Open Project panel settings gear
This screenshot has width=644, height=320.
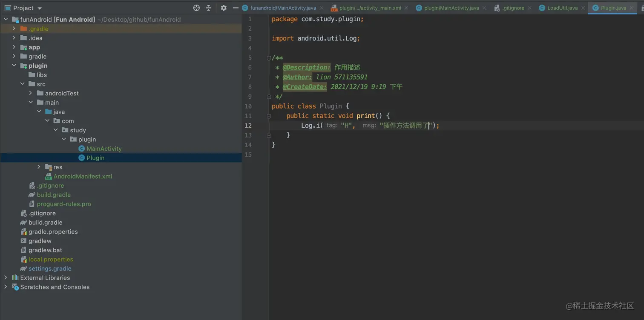point(224,8)
